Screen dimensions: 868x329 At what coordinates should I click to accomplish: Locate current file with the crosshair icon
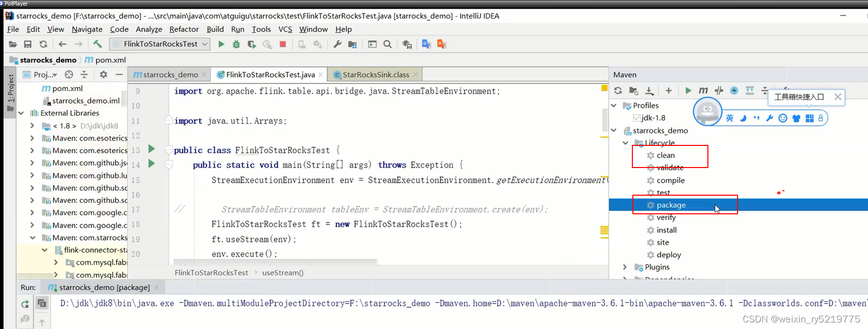pyautogui.click(x=69, y=74)
